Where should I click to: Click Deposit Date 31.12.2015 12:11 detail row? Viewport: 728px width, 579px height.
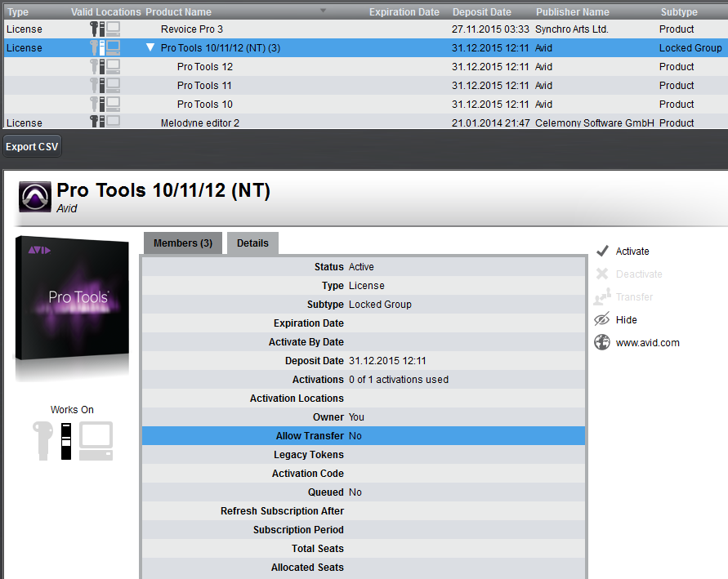(364, 360)
